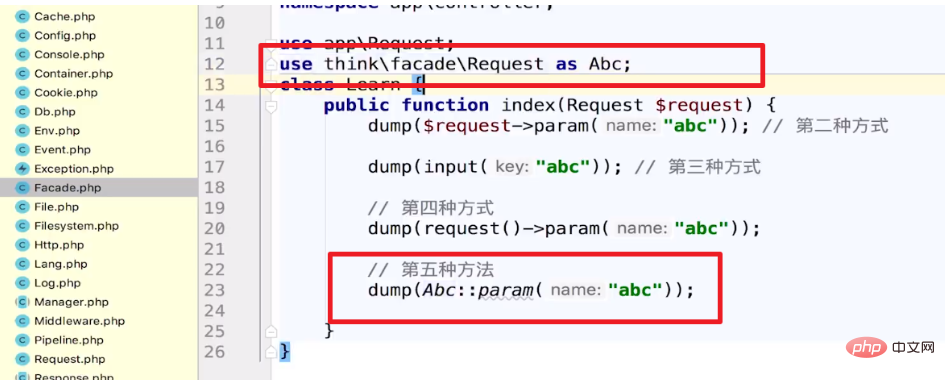
Task: Open Middleware.php in the file tree
Action: pos(80,321)
